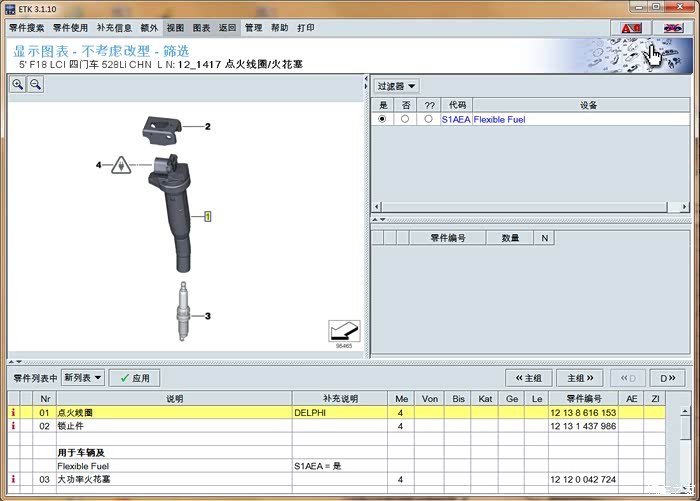Open the 新列表 dropdown
This screenshot has height=501, width=700.
coord(83,378)
